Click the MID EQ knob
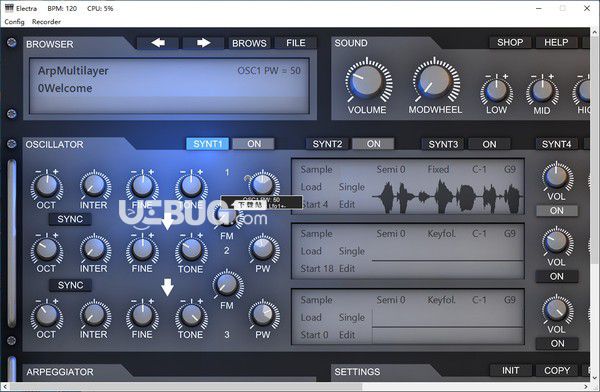 click(542, 91)
